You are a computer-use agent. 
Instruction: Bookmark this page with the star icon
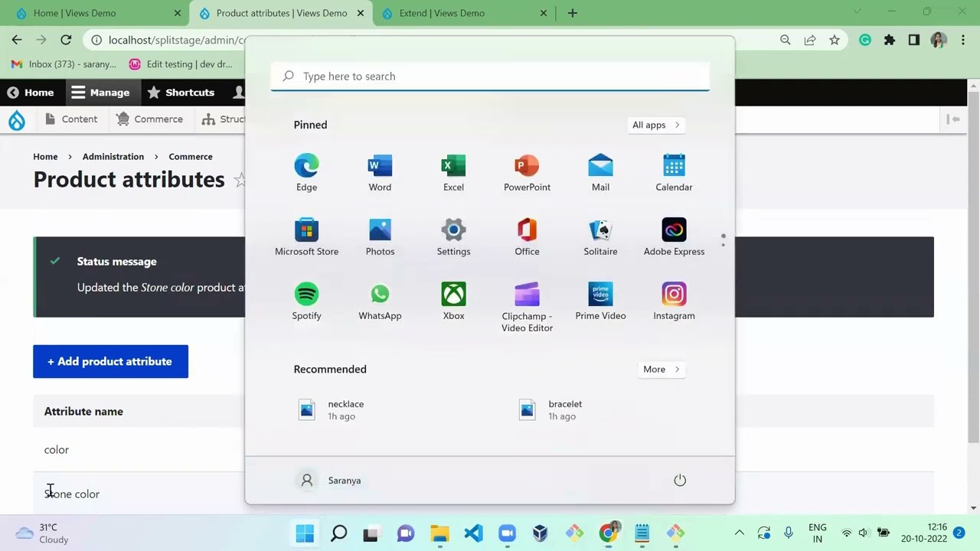point(835,40)
